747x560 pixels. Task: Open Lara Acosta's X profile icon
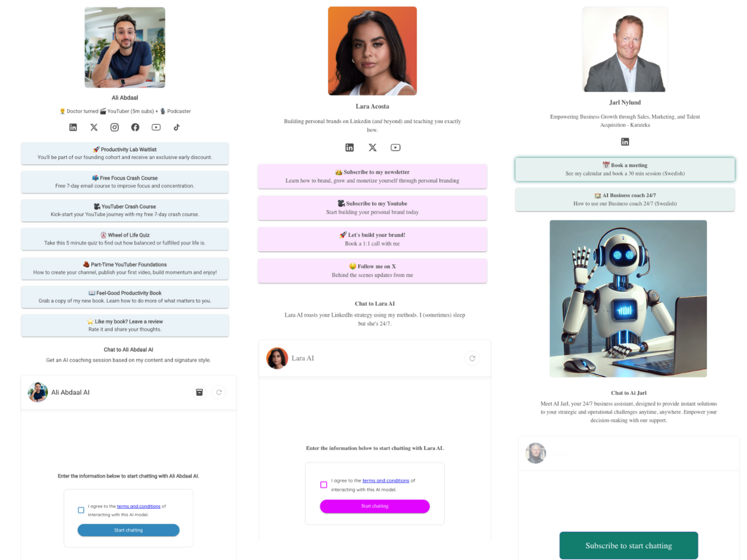372,148
